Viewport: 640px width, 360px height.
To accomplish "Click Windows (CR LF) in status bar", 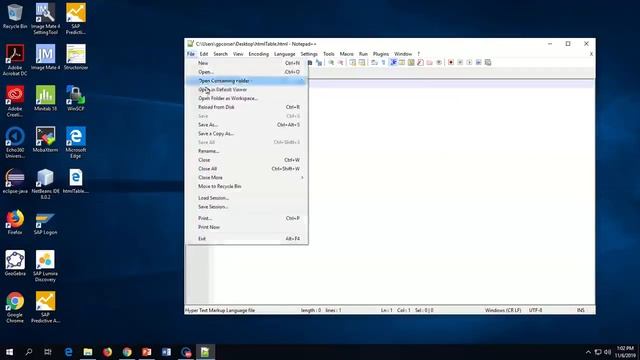I will 503,310.
